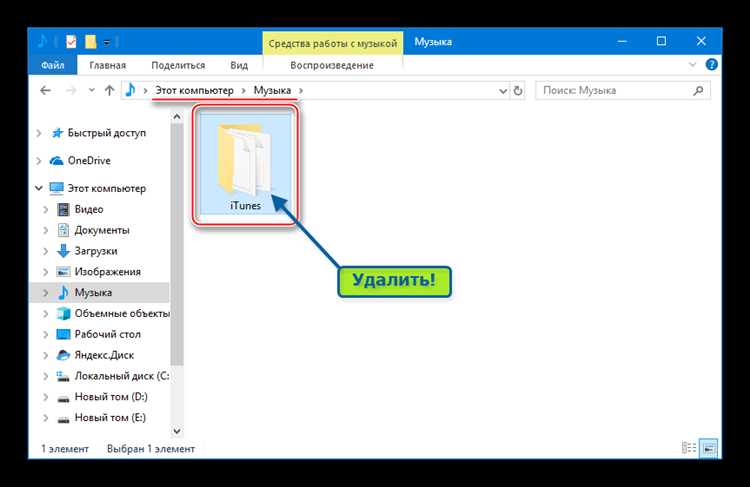Click the Объемные объекты cube icon
The image size is (750, 487).
(63, 313)
